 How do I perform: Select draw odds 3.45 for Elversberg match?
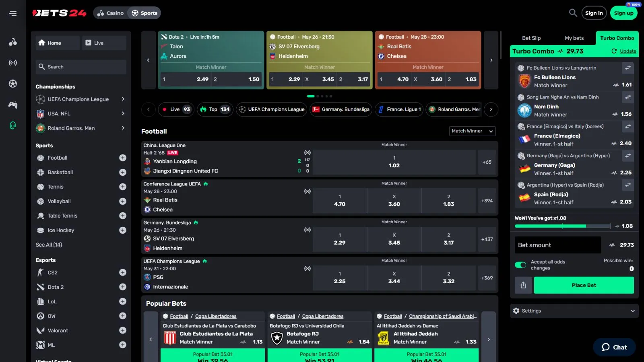(394, 239)
